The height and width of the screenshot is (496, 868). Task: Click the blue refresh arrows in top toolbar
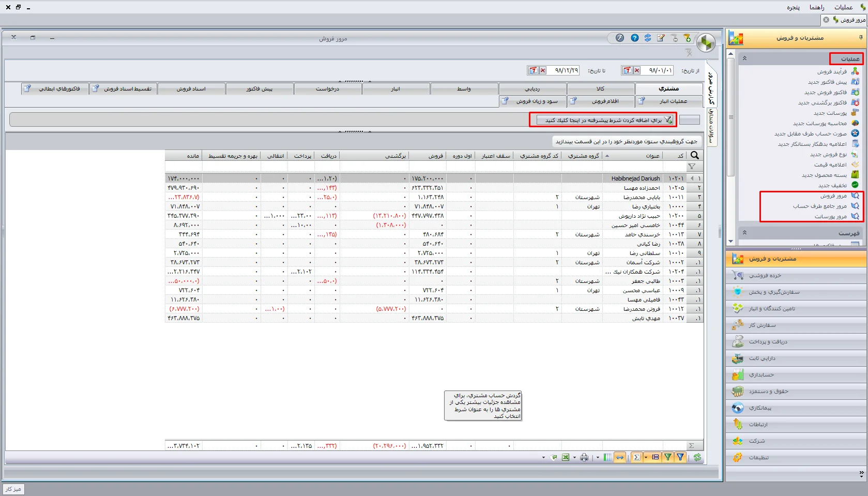pos(648,38)
